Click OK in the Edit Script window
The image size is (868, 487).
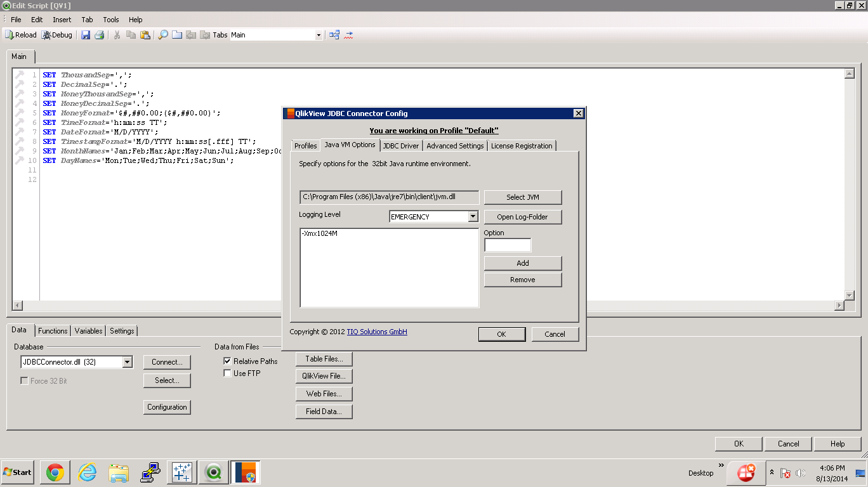(x=739, y=444)
